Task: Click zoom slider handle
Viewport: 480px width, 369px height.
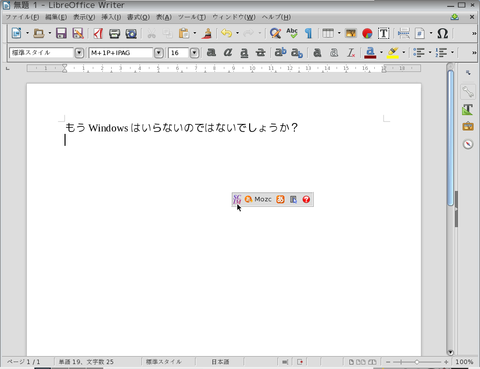Action: [417, 362]
